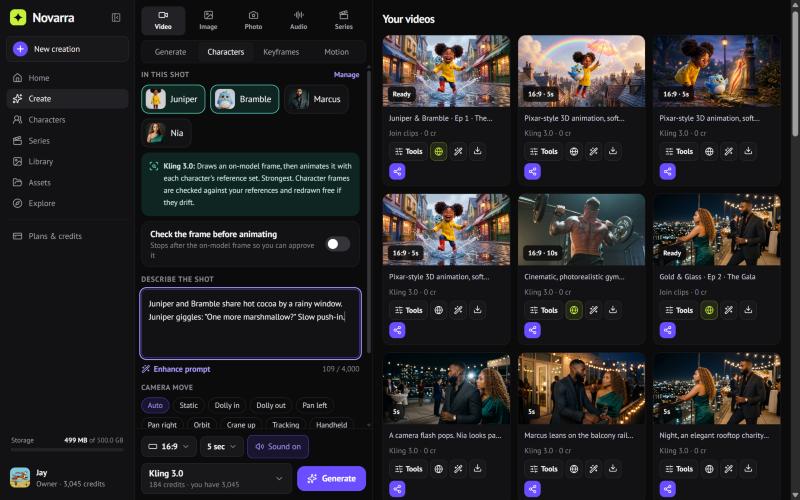The height and width of the screenshot is (500, 800).
Task: Click magic wand on Marcus leans video
Action: pos(593,468)
